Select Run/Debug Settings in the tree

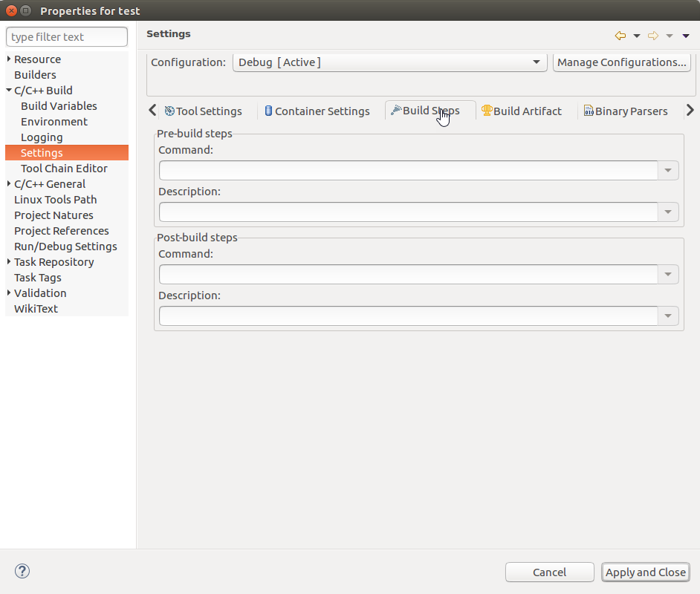65,247
